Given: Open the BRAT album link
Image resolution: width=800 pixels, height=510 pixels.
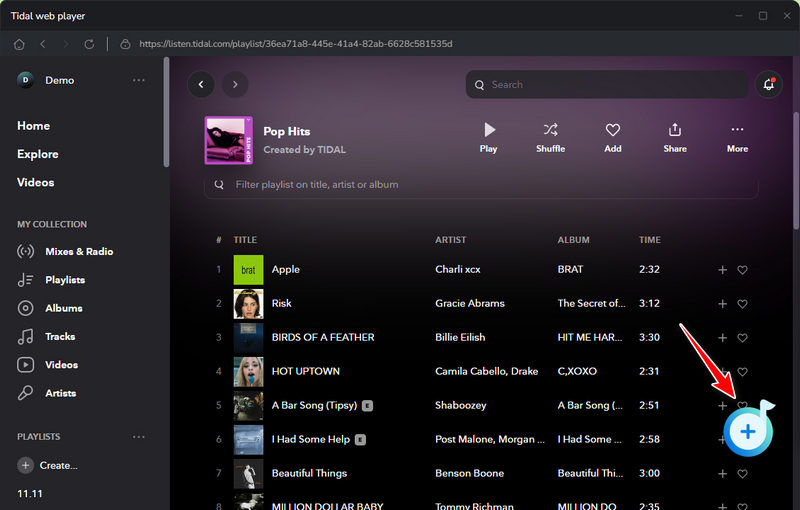Looking at the screenshot, I should [x=570, y=269].
